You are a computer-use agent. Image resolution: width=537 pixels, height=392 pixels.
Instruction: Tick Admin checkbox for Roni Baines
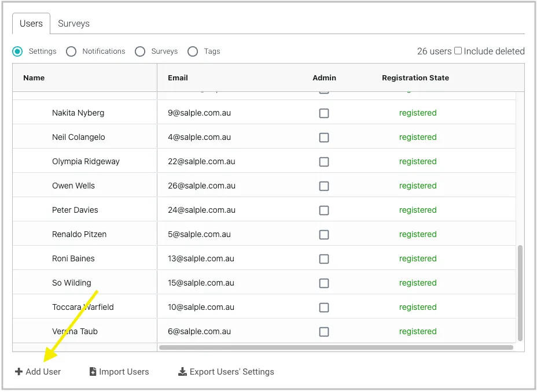[x=324, y=259]
